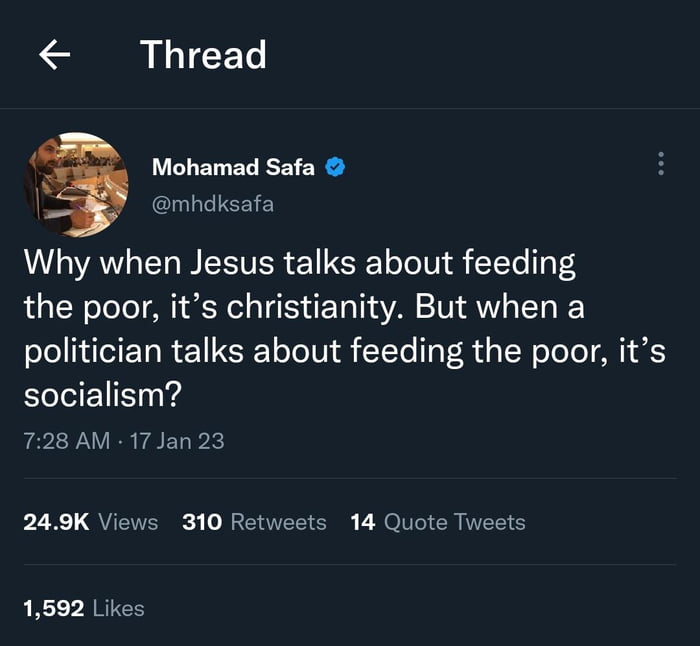Viewport: 700px width, 646px height.
Task: Click the Thread header title
Action: coord(203,55)
